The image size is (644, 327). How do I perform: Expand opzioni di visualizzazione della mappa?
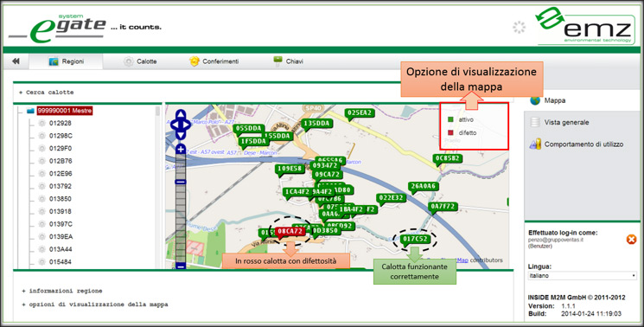coord(95,305)
